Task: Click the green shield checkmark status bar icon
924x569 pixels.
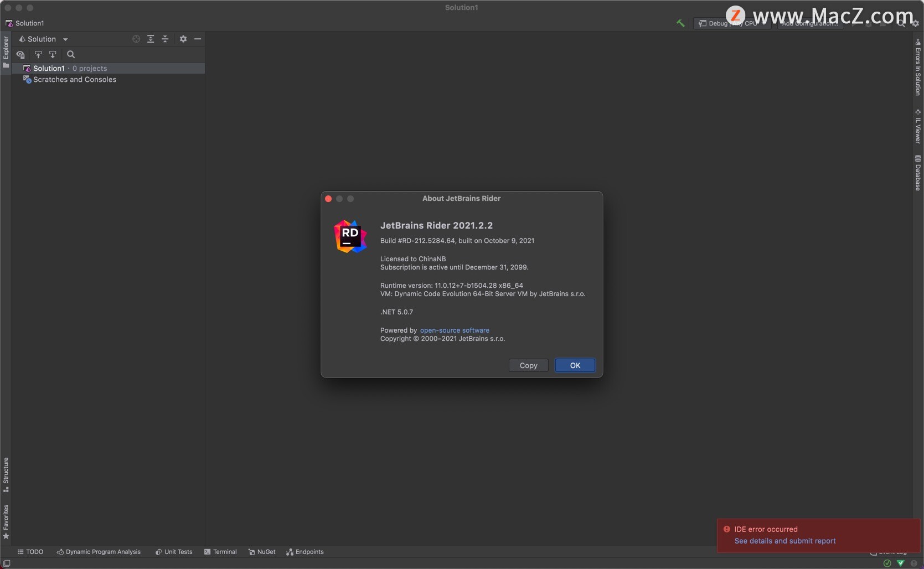Action: click(x=901, y=563)
